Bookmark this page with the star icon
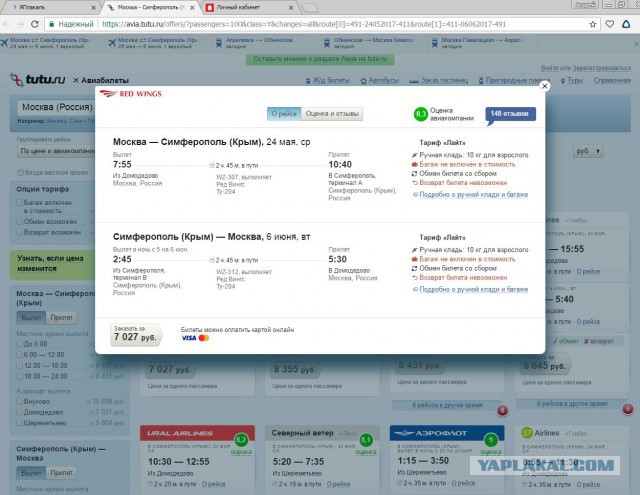The image size is (640, 495). tap(593, 24)
